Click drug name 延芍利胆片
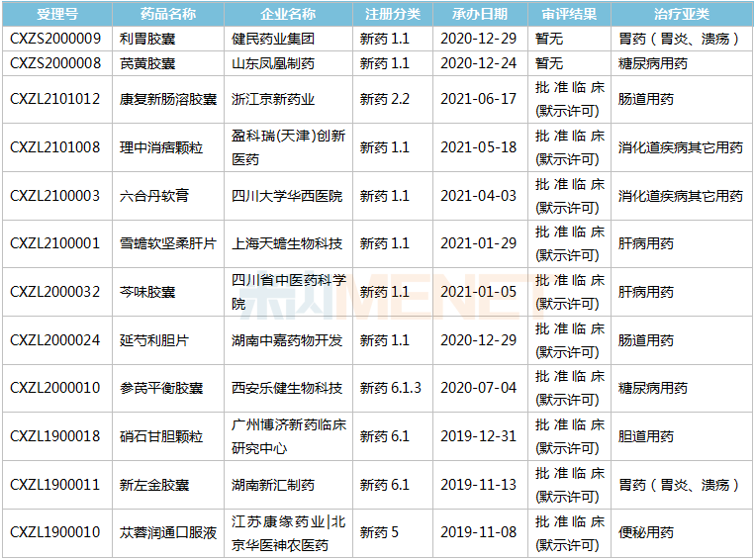This screenshot has width=755, height=560. point(154,340)
